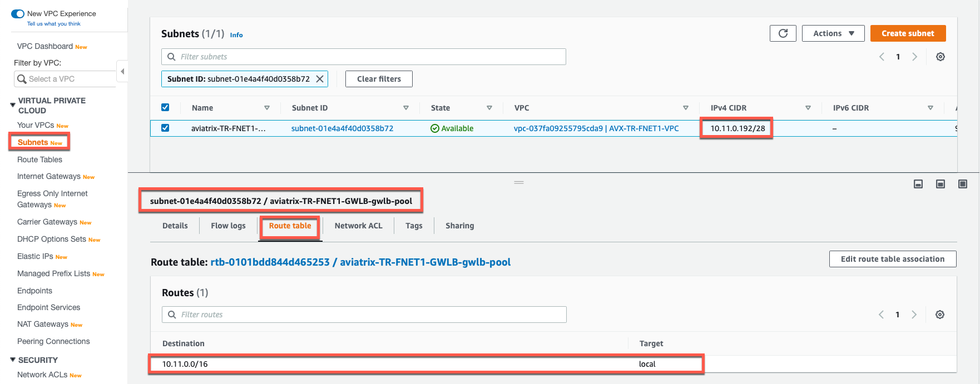The width and height of the screenshot is (980, 384).
Task: Remove the Subnet ID filter chip
Action: tap(320, 79)
